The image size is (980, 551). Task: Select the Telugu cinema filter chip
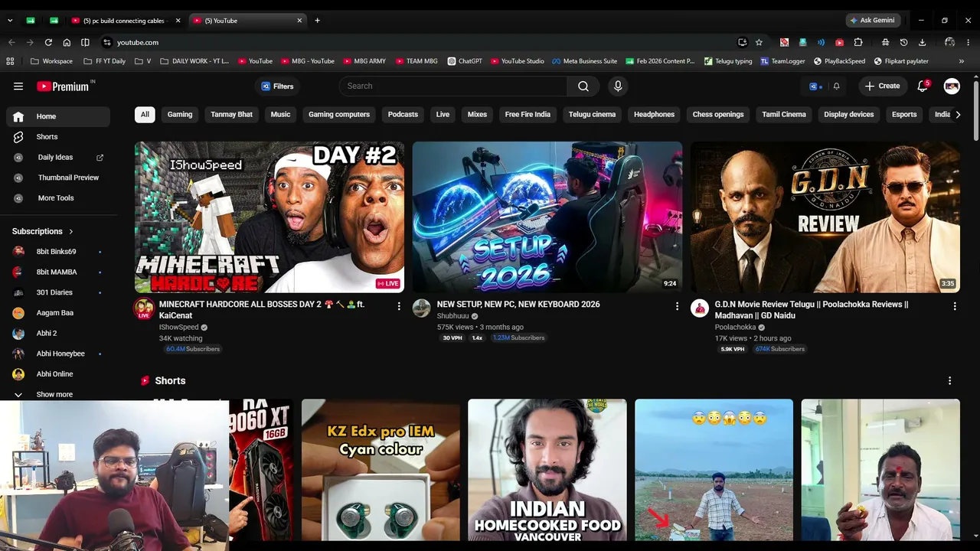592,115
